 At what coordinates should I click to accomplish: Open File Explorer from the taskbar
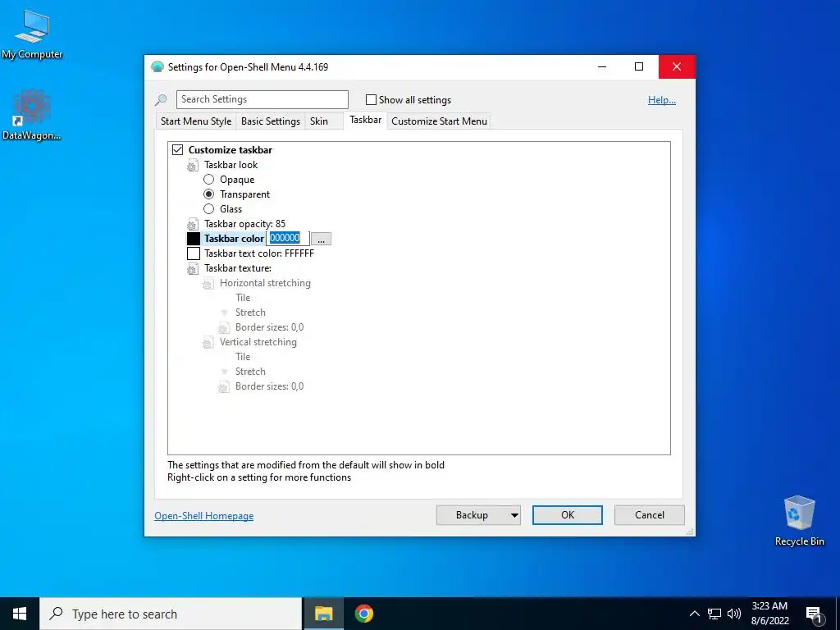point(323,614)
